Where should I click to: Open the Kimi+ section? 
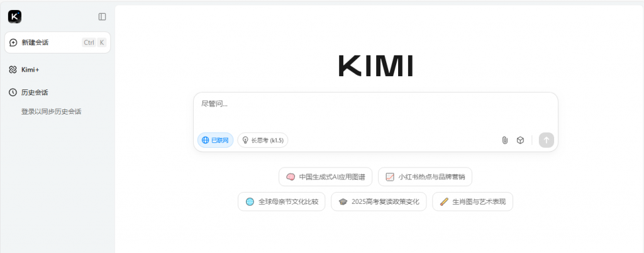pyautogui.click(x=25, y=70)
